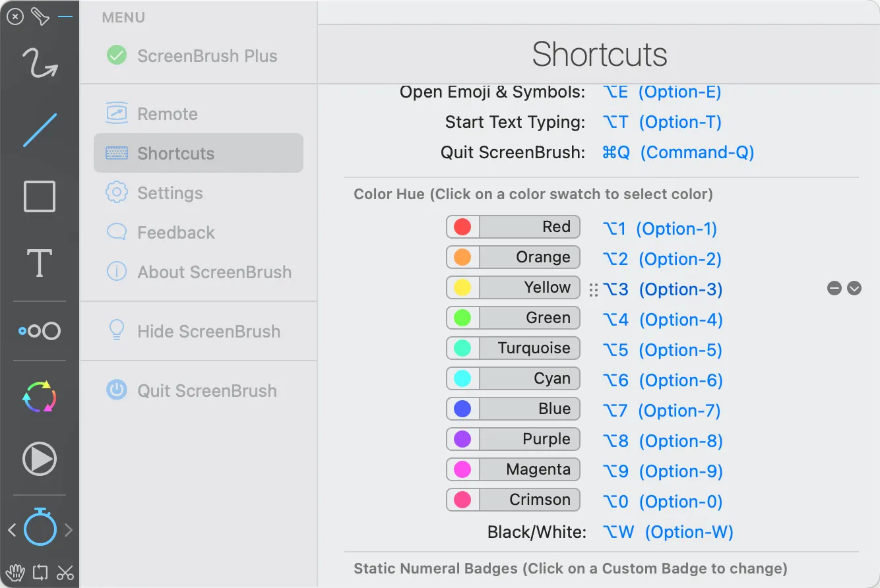The width and height of the screenshot is (880, 588).
Task: Expand the down-chevron menu on Yellow row
Action: [854, 288]
